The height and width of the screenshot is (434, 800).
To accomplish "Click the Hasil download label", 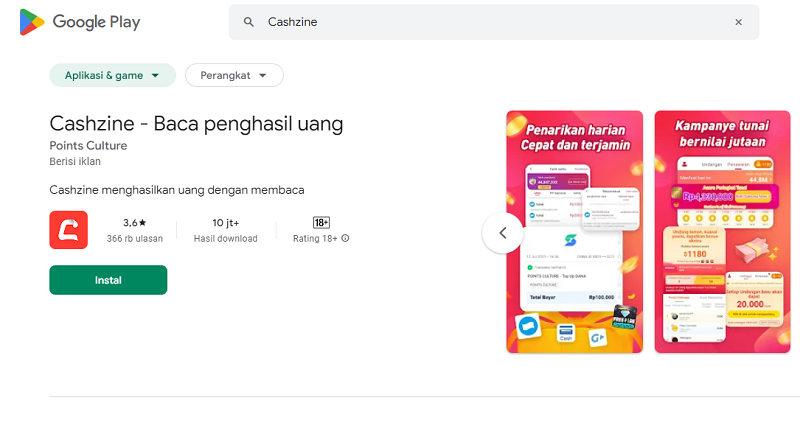I will pyautogui.click(x=226, y=239).
